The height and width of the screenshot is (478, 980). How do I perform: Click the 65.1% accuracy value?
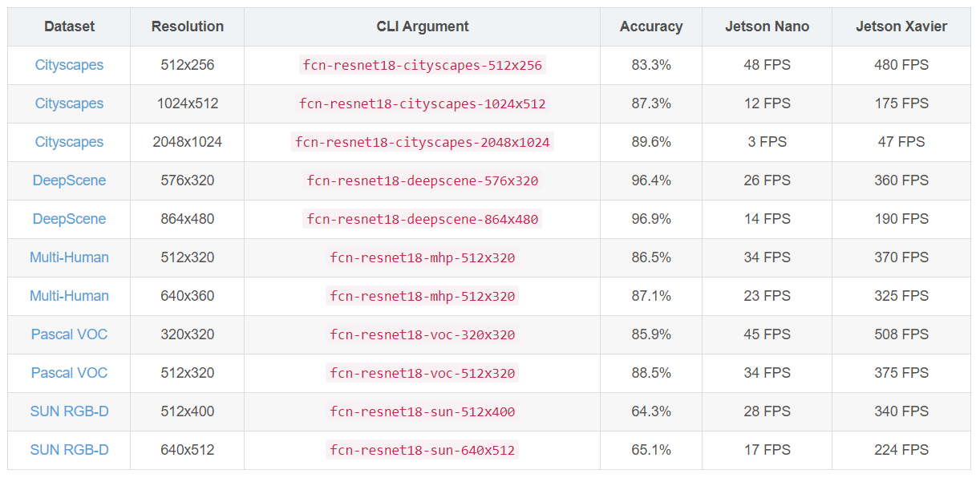[651, 450]
